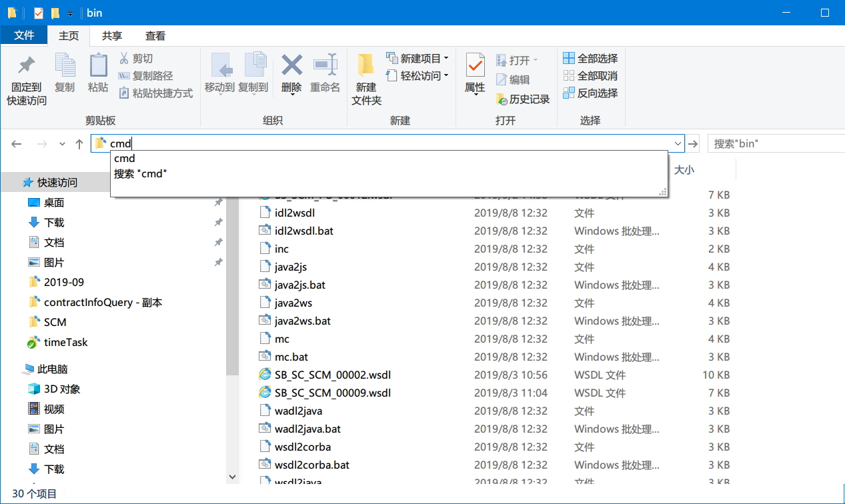Click the 重命名 (Rename) icon
This screenshot has width=845, height=504.
325,73
